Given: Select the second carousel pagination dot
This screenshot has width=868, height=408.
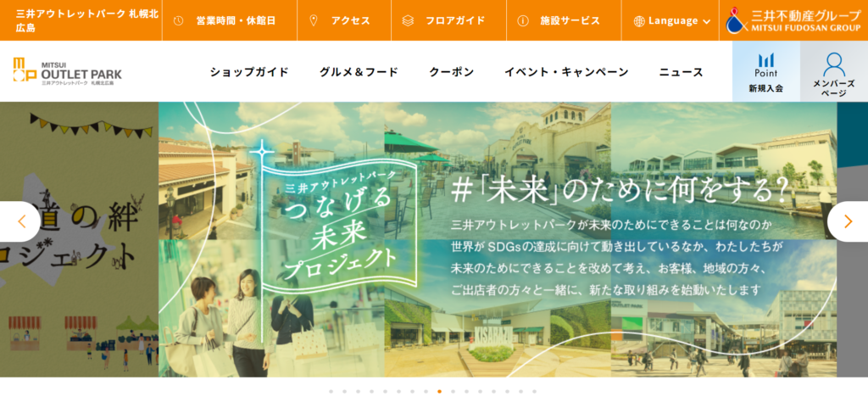Looking at the screenshot, I should point(344,391).
